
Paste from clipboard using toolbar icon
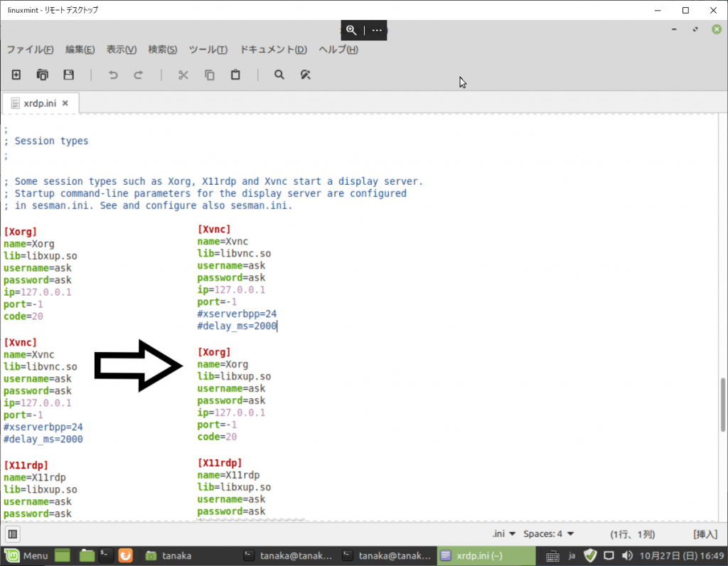pyautogui.click(x=235, y=75)
